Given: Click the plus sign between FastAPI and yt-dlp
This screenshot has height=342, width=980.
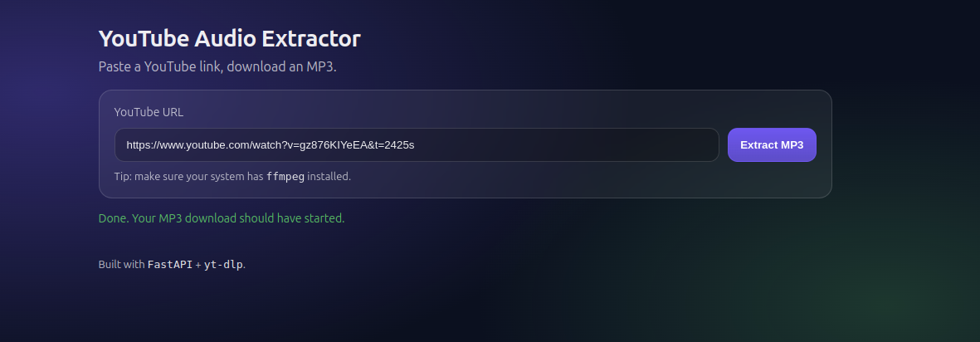Looking at the screenshot, I should pos(198,265).
